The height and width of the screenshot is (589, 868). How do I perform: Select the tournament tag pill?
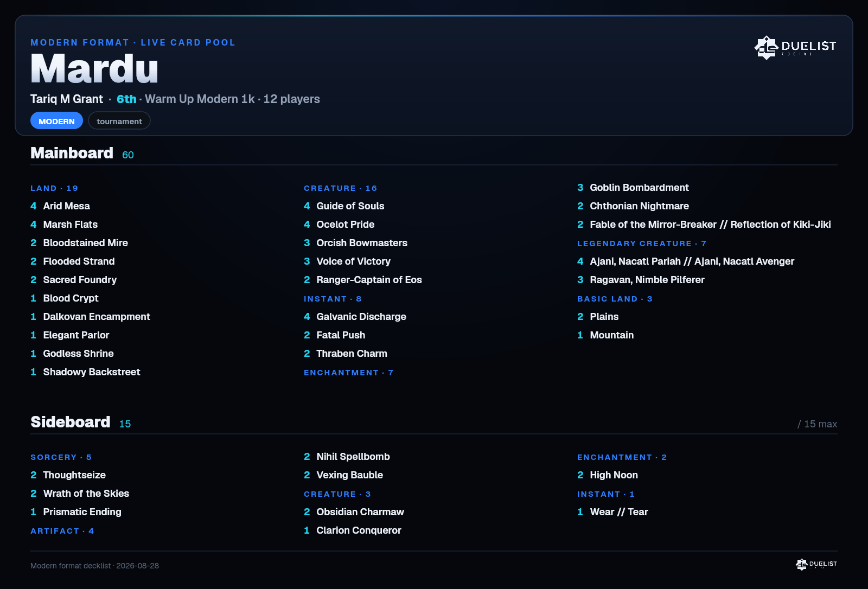(x=119, y=121)
